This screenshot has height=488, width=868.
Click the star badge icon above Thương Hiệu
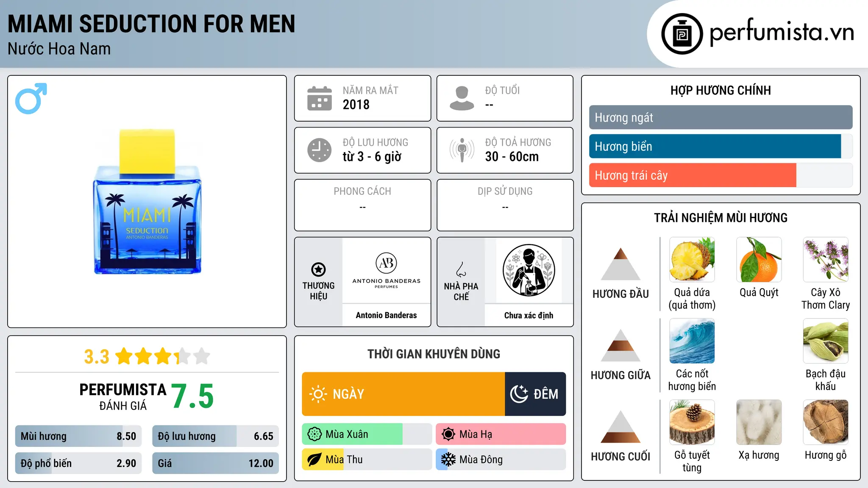[319, 269]
